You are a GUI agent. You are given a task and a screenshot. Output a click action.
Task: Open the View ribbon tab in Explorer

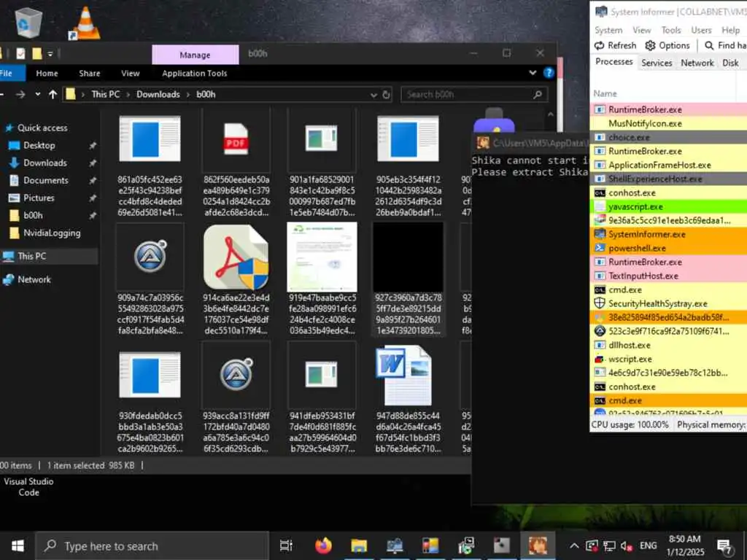(x=130, y=74)
